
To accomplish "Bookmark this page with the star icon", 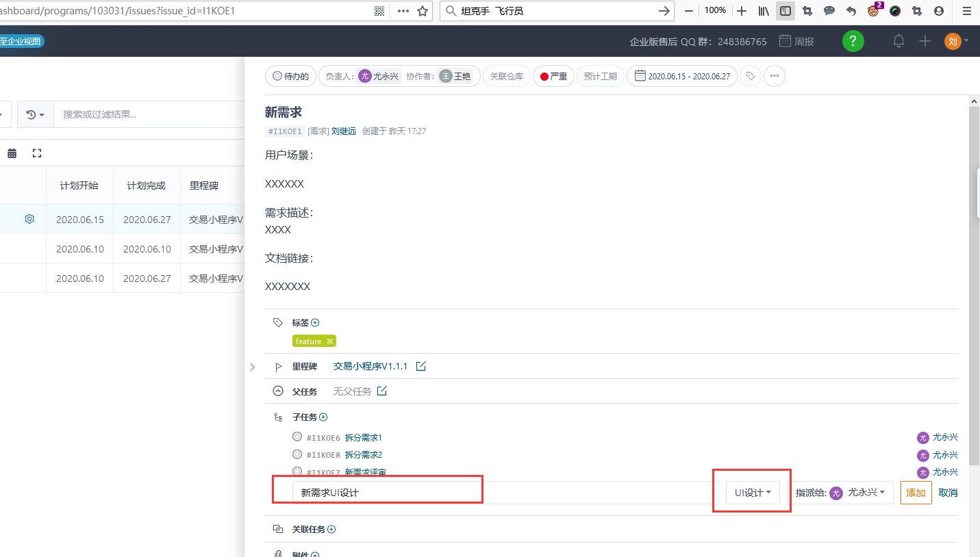I will click(423, 11).
